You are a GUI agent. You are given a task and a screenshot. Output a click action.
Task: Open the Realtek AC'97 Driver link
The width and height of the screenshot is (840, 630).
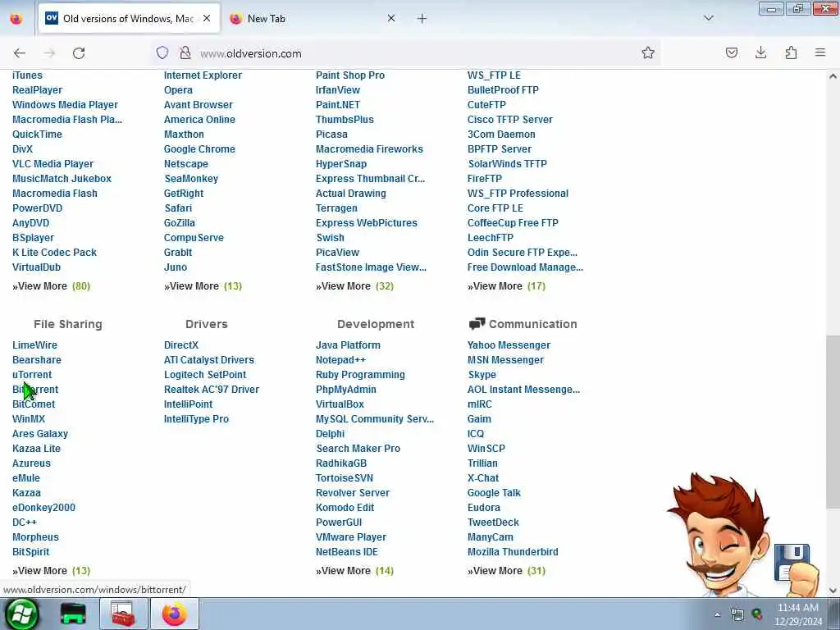[211, 390]
